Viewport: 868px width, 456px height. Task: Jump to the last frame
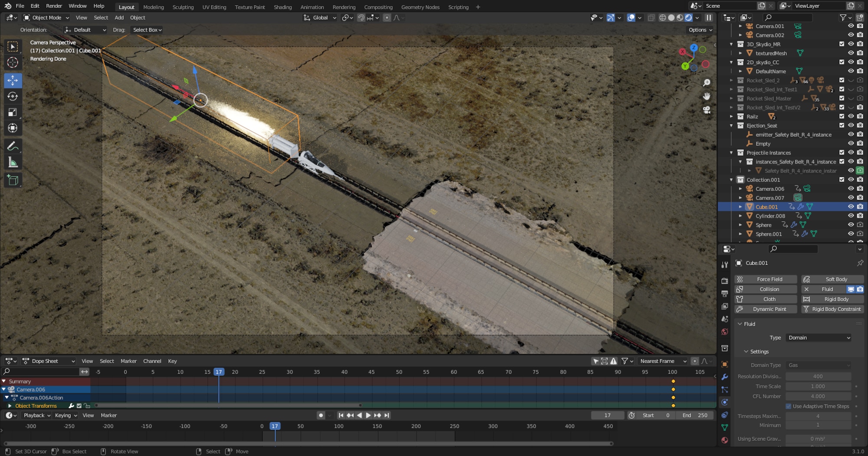pos(387,416)
